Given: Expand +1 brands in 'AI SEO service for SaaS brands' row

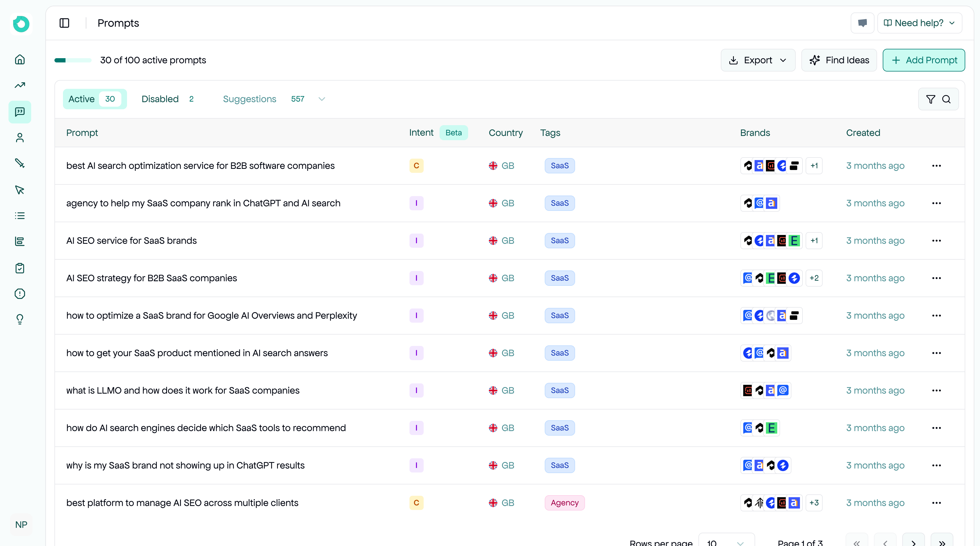Looking at the screenshot, I should 814,241.
